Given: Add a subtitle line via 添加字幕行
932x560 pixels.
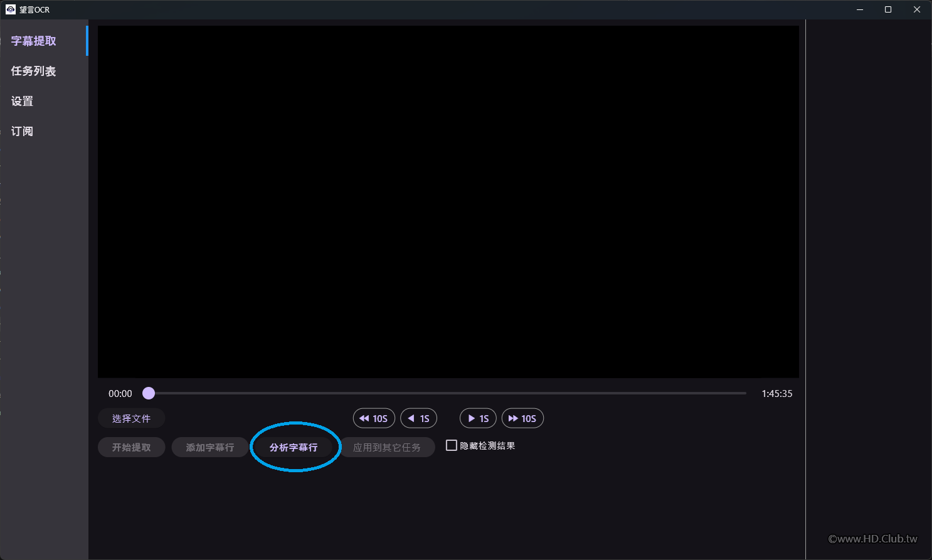Looking at the screenshot, I should coord(209,447).
